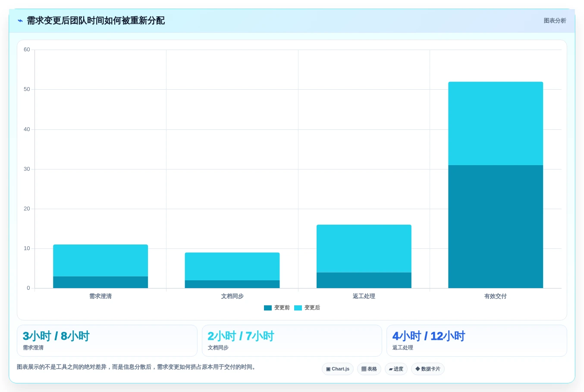Open the 2小时 / 7小时 文档同步 card

[x=292, y=341]
